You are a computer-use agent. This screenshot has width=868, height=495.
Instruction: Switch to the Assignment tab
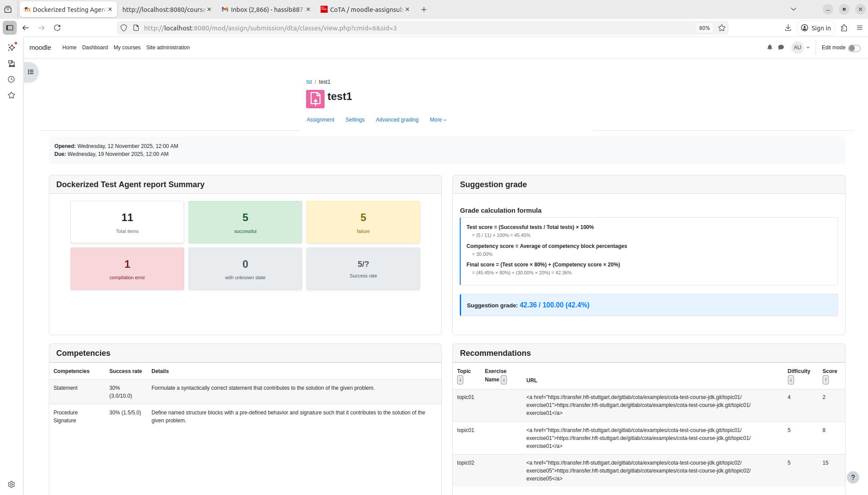click(x=320, y=120)
